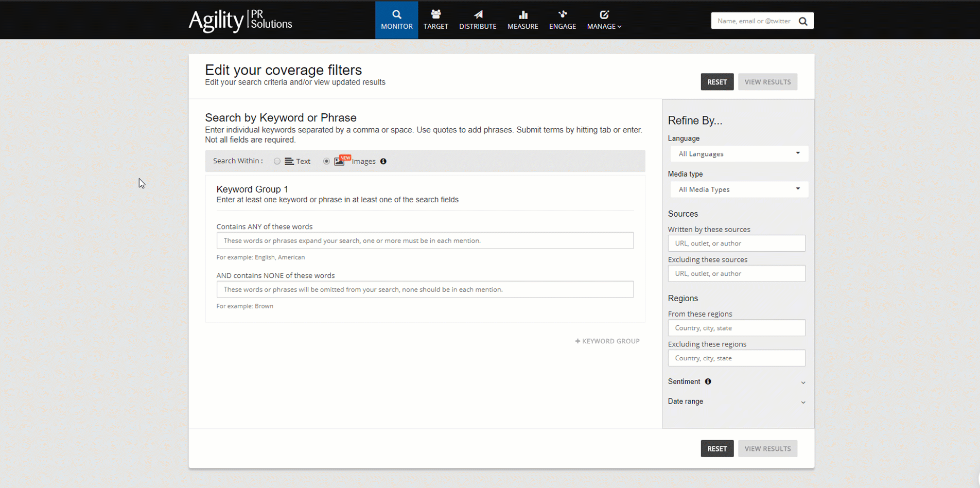Focus the Contains ANY of these words field
This screenshot has height=488, width=980.
[x=425, y=240]
